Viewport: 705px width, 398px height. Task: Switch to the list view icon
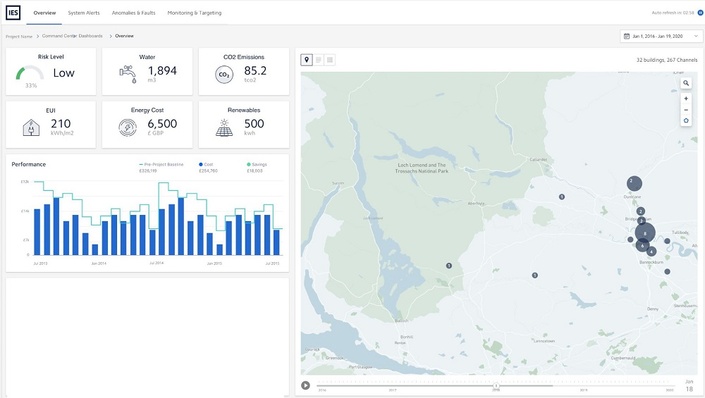(x=318, y=60)
